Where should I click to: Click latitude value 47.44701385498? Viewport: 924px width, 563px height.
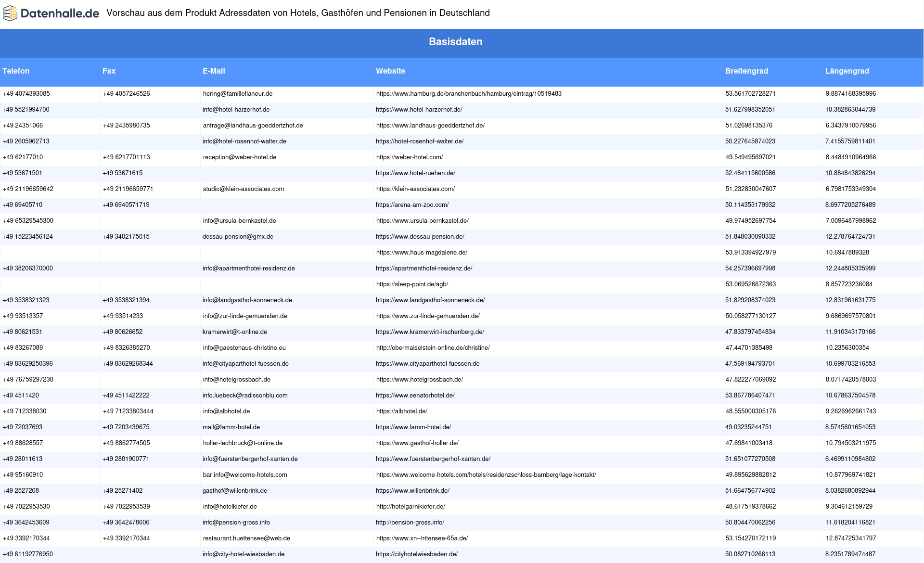pyautogui.click(x=749, y=348)
